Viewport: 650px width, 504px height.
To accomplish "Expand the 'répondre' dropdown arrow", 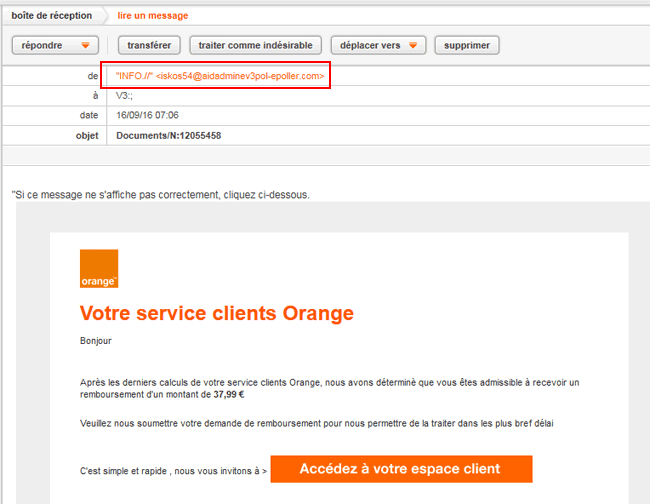I will (85, 45).
